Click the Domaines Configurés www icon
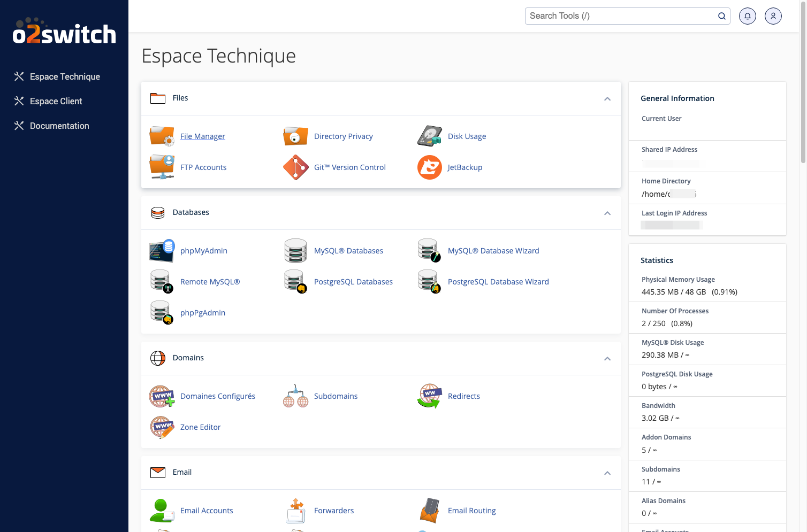This screenshot has width=807, height=532. click(162, 396)
